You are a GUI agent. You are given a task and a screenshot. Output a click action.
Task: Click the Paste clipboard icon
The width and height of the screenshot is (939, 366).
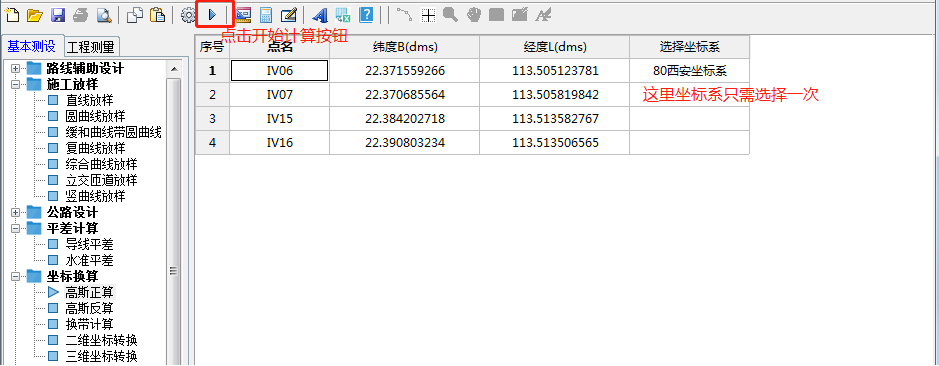pos(157,15)
